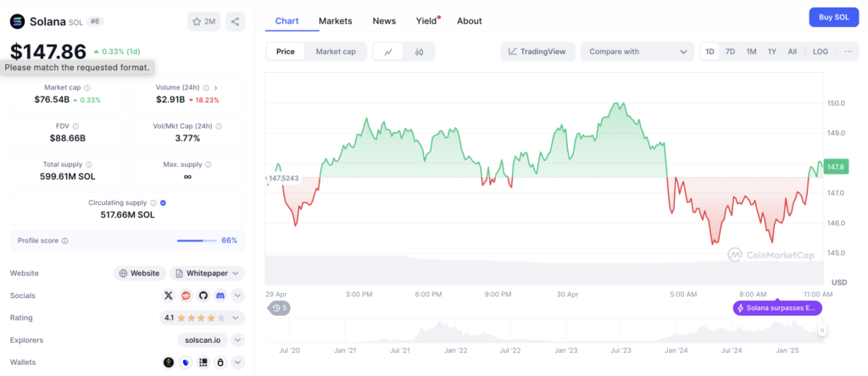Select the Market cap chart toggle
The width and height of the screenshot is (868, 376).
tap(336, 52)
